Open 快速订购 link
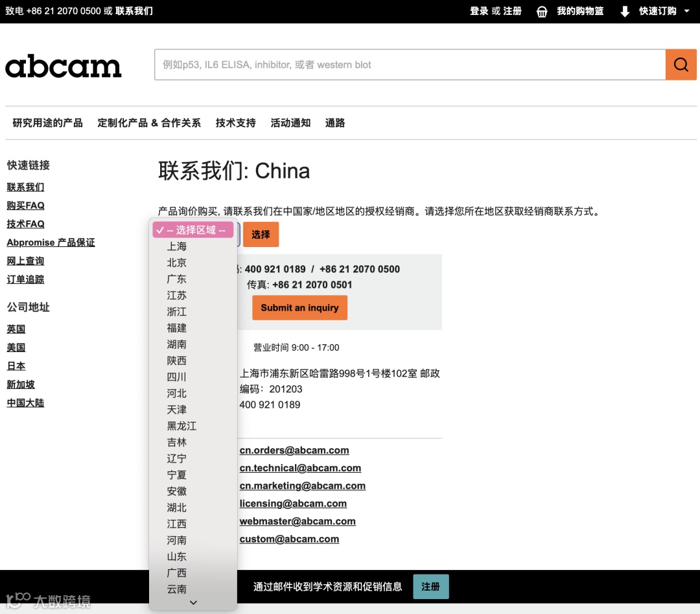 658,11
